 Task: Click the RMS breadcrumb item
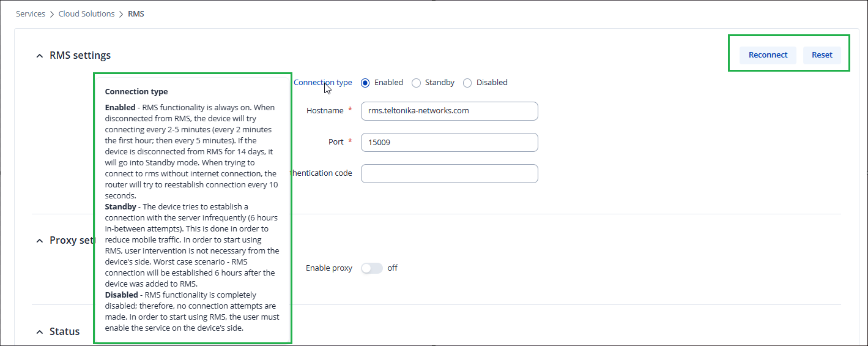click(x=136, y=14)
